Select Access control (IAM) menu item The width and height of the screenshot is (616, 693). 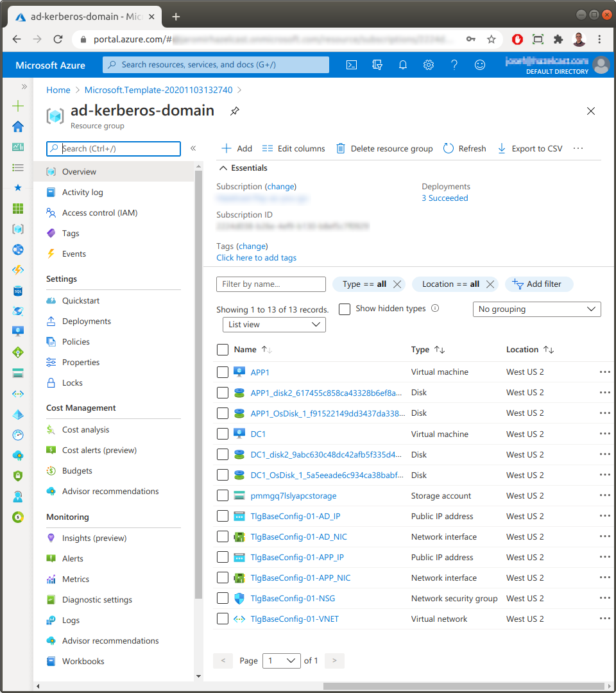[99, 213]
